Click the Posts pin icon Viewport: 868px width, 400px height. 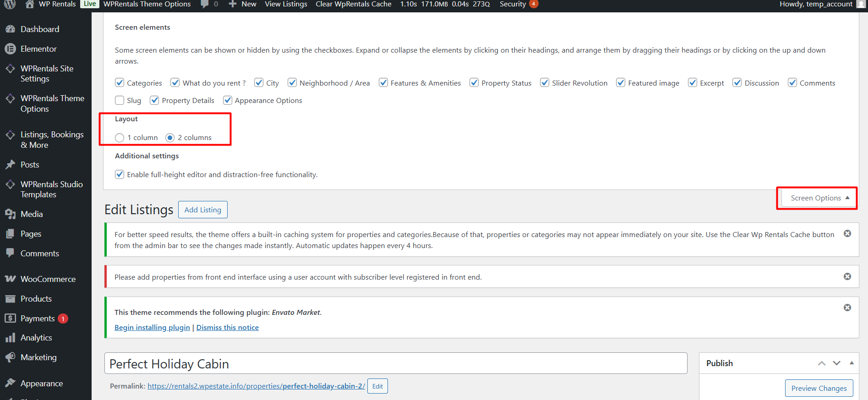[x=10, y=164]
